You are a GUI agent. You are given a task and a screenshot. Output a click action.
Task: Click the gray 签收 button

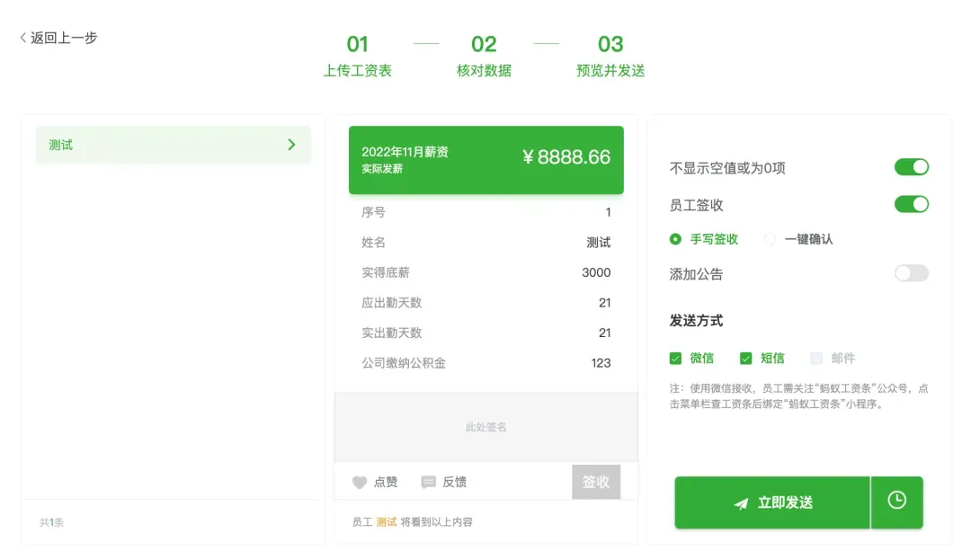596,482
